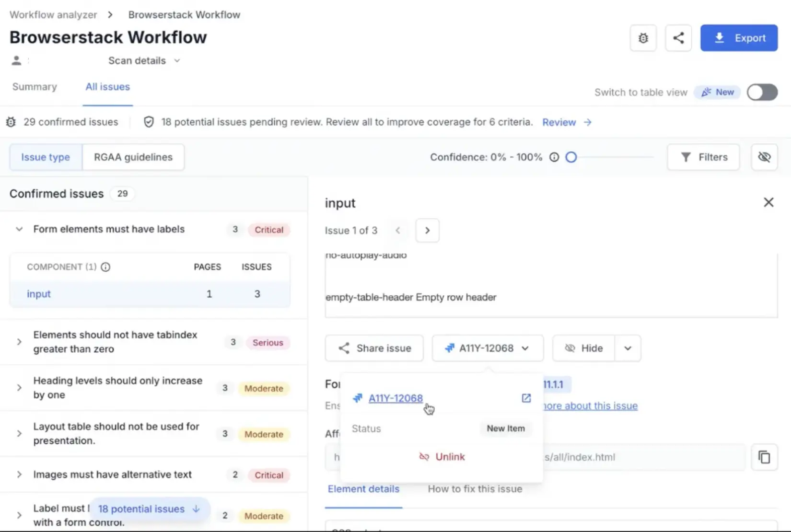Select the Issue type tab
The image size is (791, 532).
pyautogui.click(x=46, y=157)
